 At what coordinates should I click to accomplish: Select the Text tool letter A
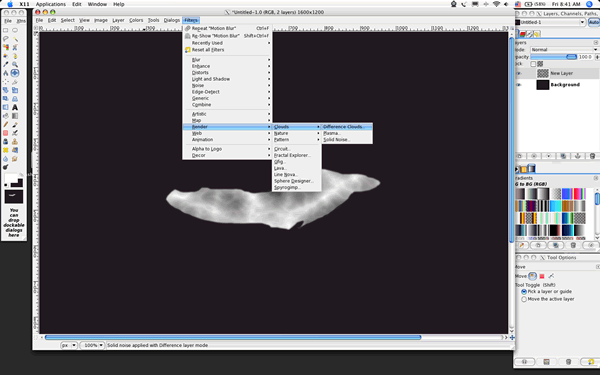[x=15, y=107]
